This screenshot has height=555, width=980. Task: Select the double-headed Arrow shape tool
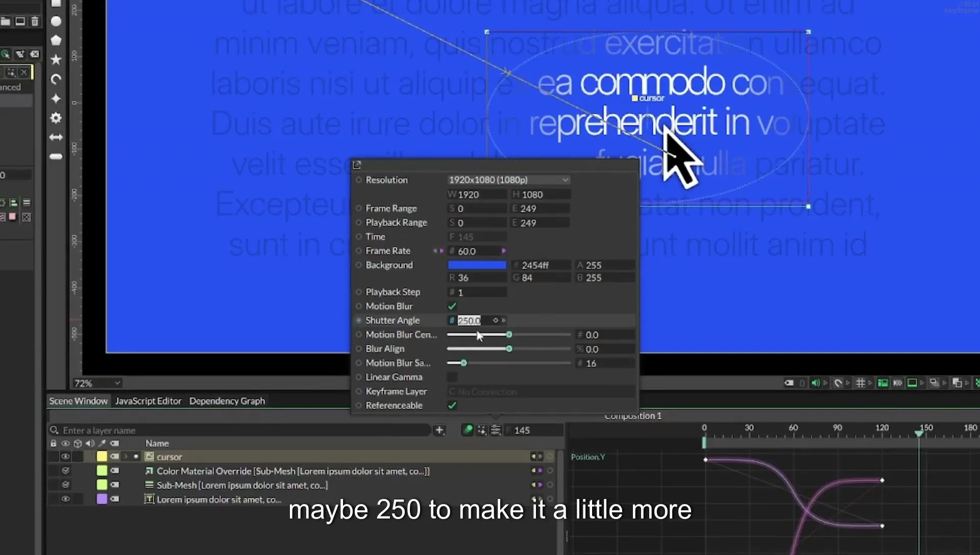click(56, 137)
